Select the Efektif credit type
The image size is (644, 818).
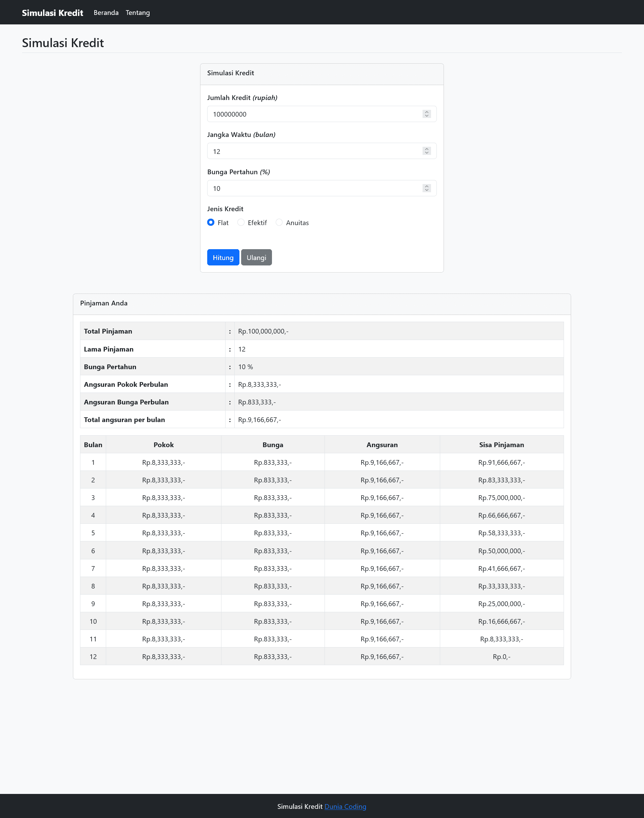pyautogui.click(x=241, y=222)
